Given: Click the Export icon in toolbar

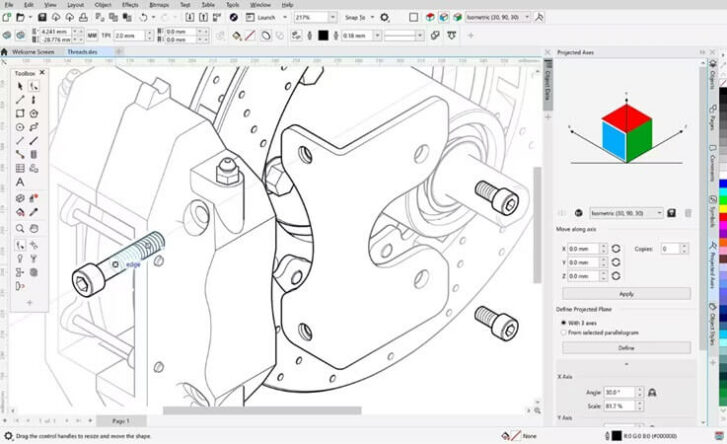Looking at the screenshot, I should 203,17.
